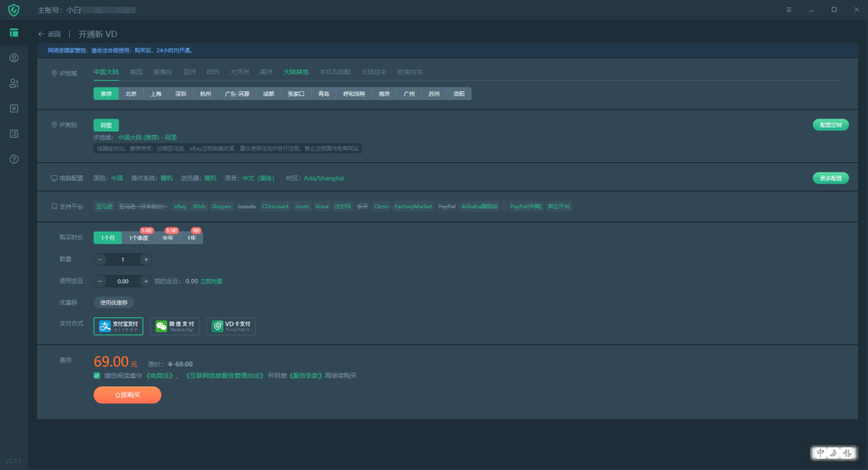Click the Shopee platform tag
The width and height of the screenshot is (868, 470).
coord(221,206)
